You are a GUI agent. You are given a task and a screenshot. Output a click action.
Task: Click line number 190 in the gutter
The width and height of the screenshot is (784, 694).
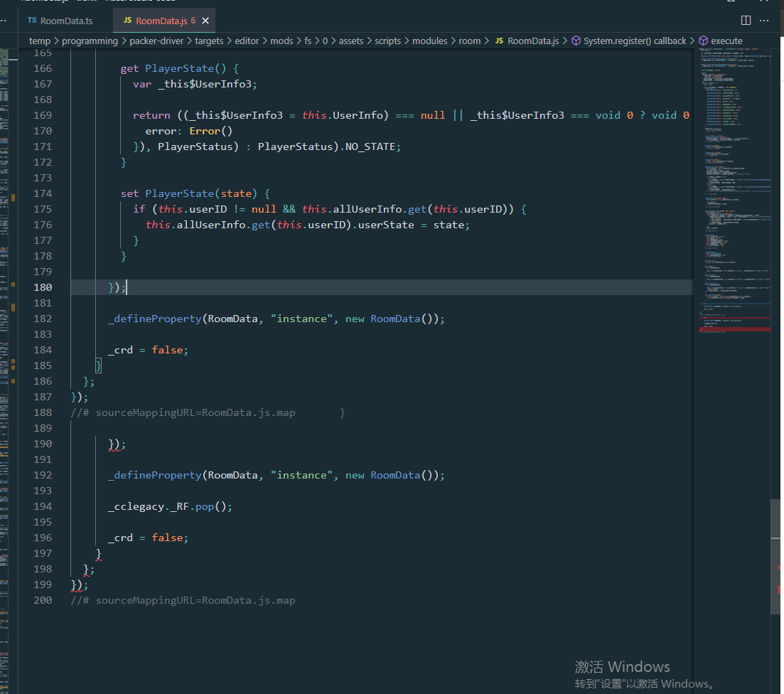[x=43, y=444]
